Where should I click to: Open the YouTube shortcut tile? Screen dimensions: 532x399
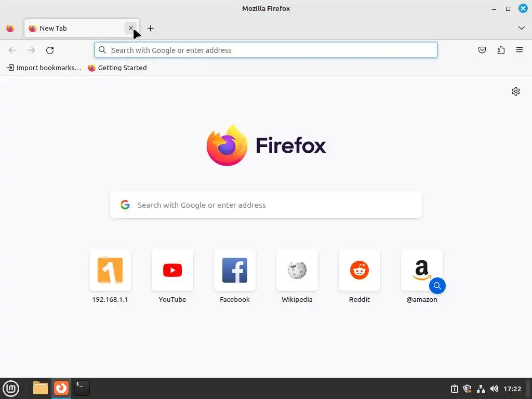172,277
